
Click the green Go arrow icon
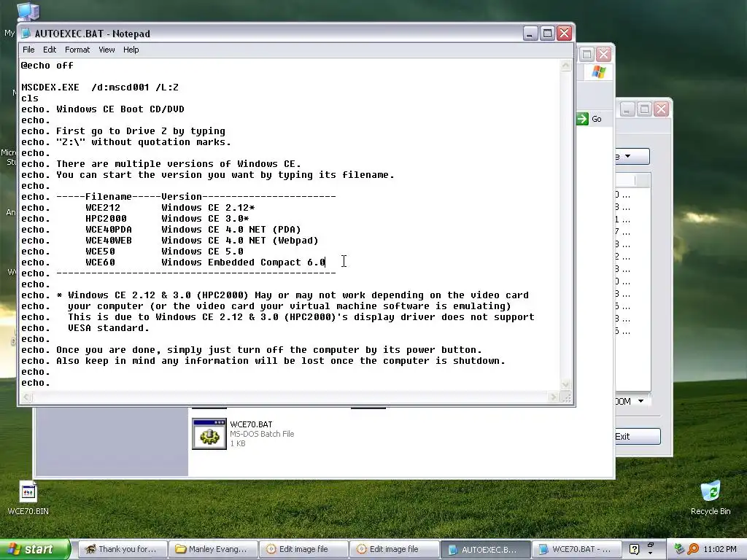pos(583,119)
